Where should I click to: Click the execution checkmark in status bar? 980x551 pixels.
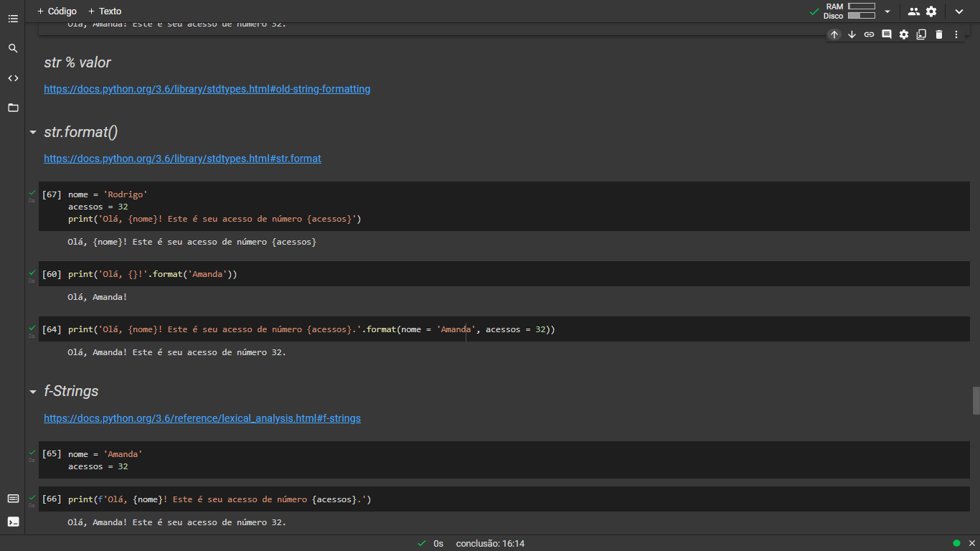(421, 544)
